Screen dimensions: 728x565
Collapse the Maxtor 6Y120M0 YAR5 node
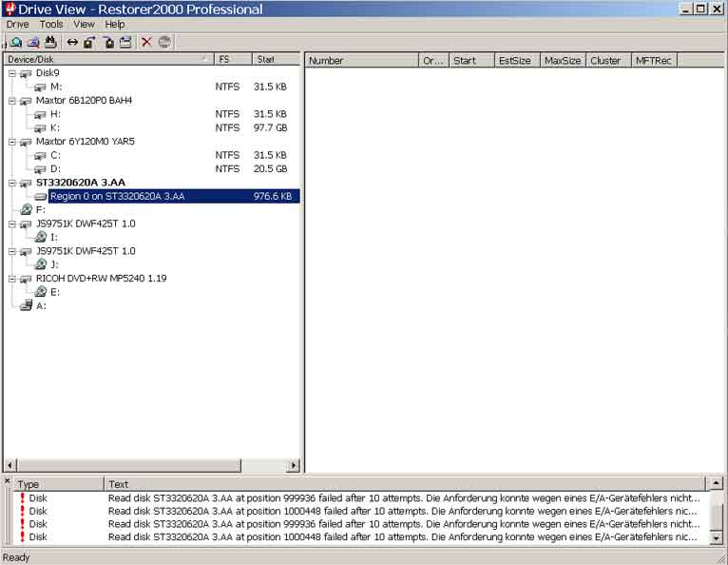tap(12, 142)
